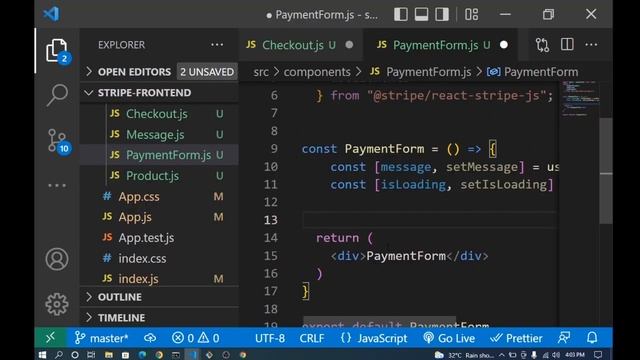This screenshot has height=360, width=640.
Task: Open Explorer views and more actions ellipsis
Action: pos(217,45)
